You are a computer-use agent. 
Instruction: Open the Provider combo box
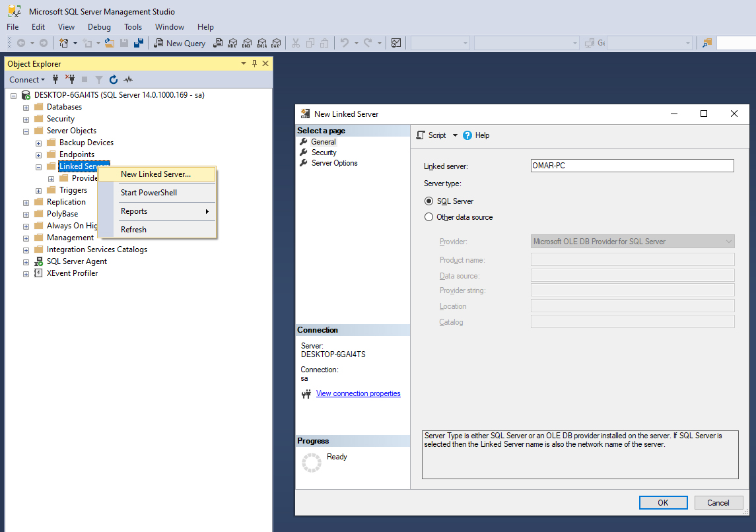coord(633,242)
